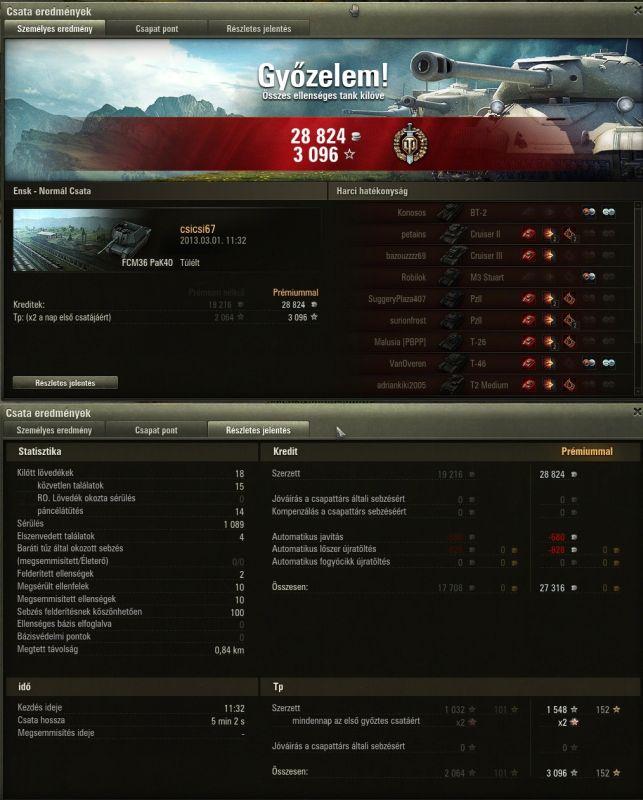Click player name csicsi67

pos(197,229)
